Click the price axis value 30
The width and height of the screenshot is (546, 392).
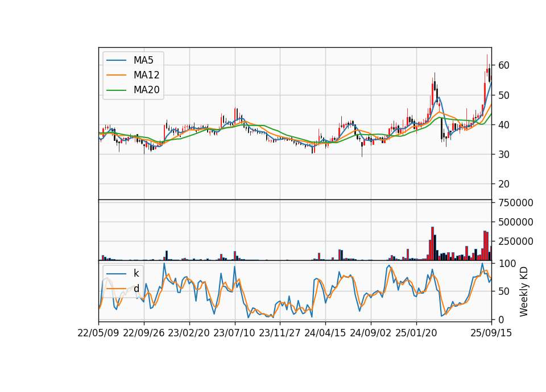503,154
